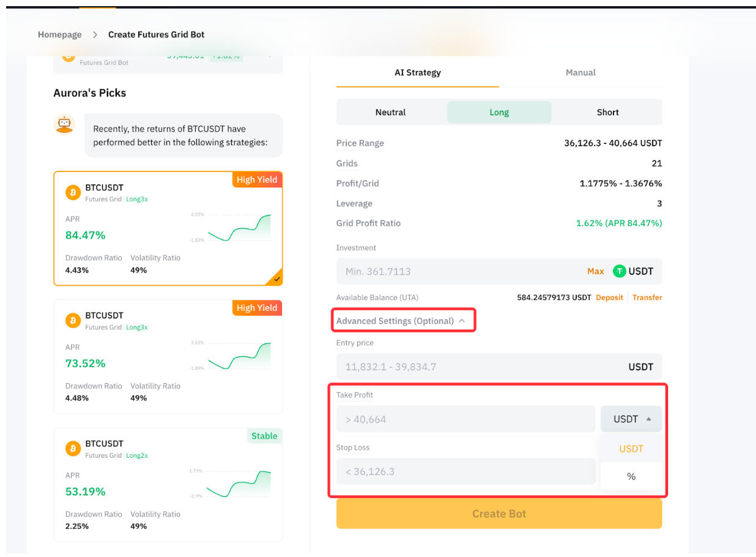The width and height of the screenshot is (756, 557).
Task: Click Aurora robot avatar icon
Action: click(64, 124)
